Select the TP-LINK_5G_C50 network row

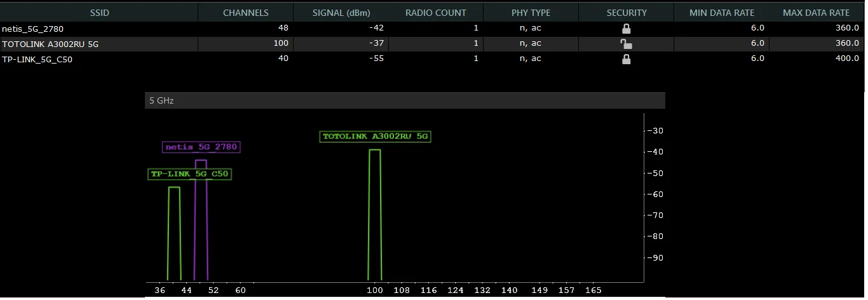coord(432,59)
